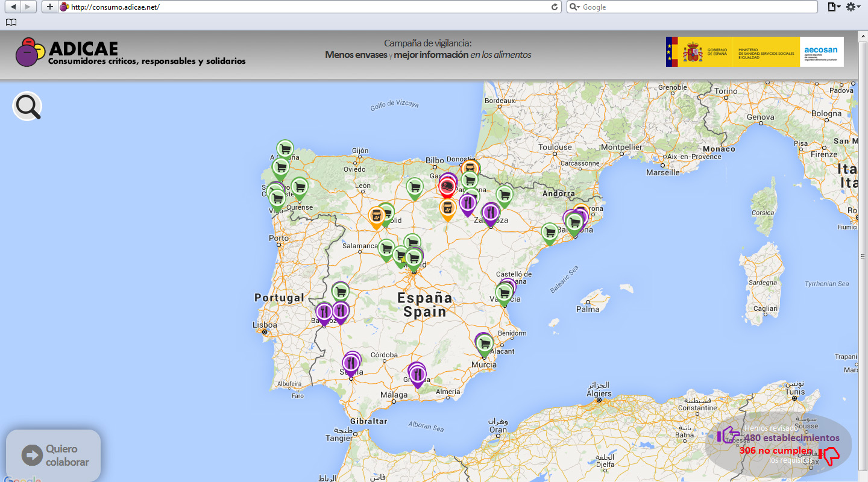Select the purple fork marker at Granada
This screenshot has height=482, width=868.
pos(417,374)
